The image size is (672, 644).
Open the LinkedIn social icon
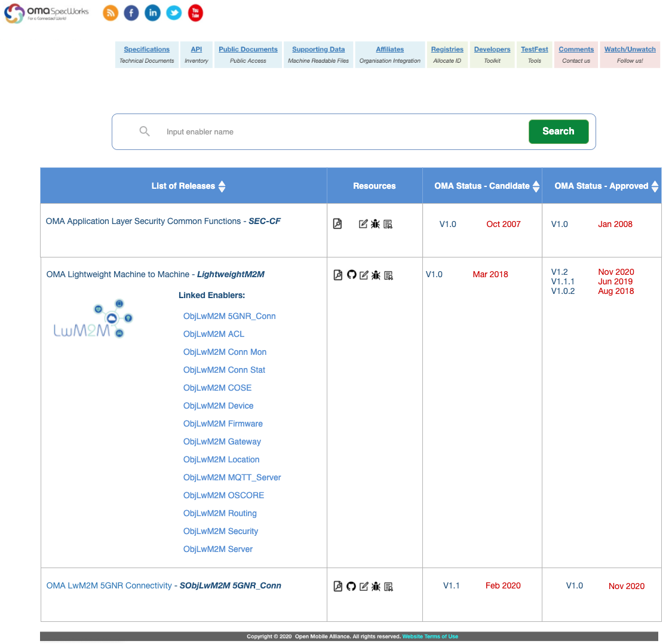click(152, 13)
